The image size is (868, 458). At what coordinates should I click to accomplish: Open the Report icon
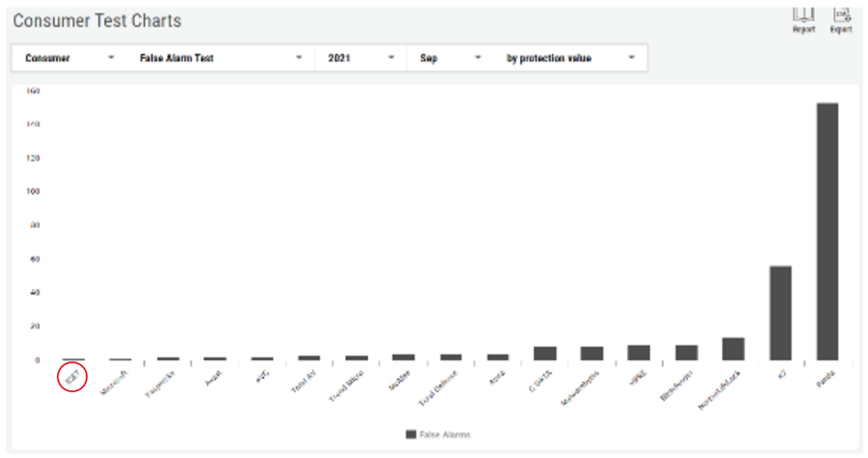pos(803,19)
